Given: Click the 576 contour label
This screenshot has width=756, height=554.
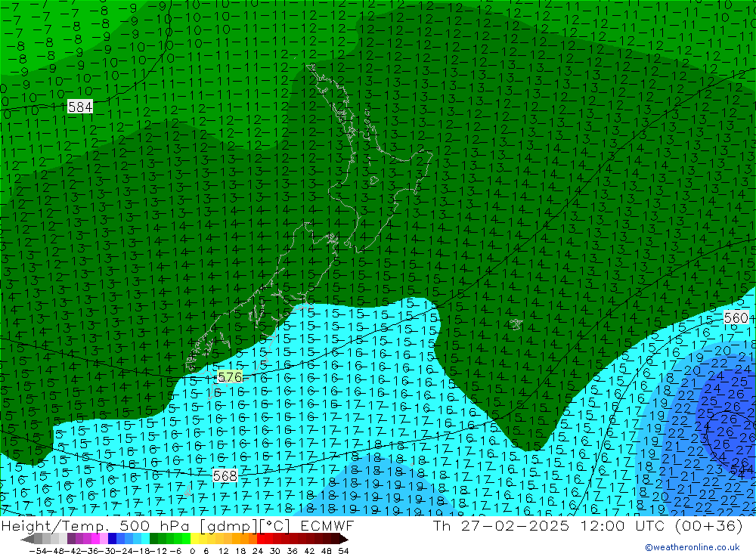Looking at the screenshot, I should (x=230, y=377).
